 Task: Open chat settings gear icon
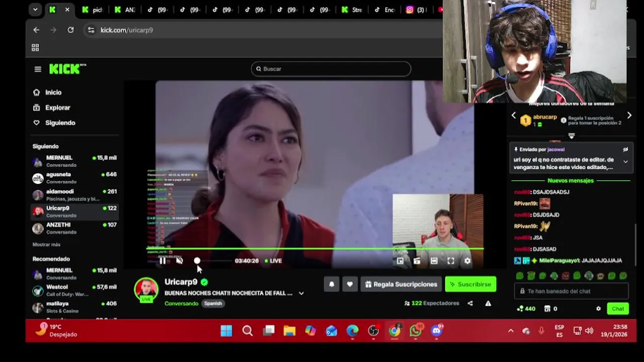(598, 309)
